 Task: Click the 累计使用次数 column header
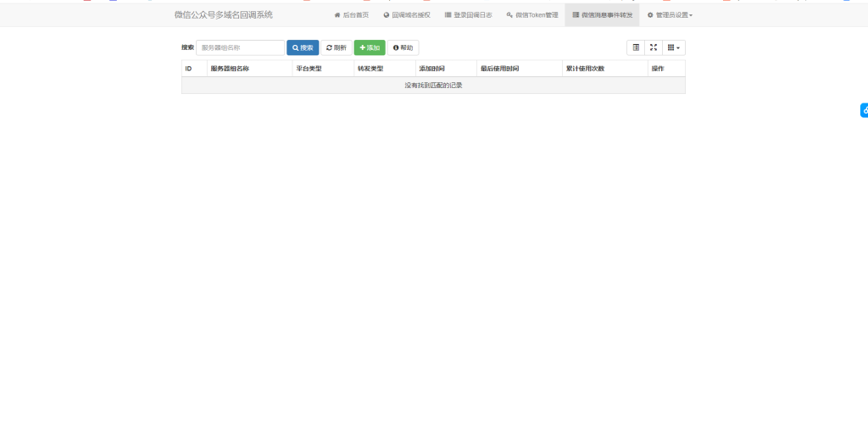[605, 69]
